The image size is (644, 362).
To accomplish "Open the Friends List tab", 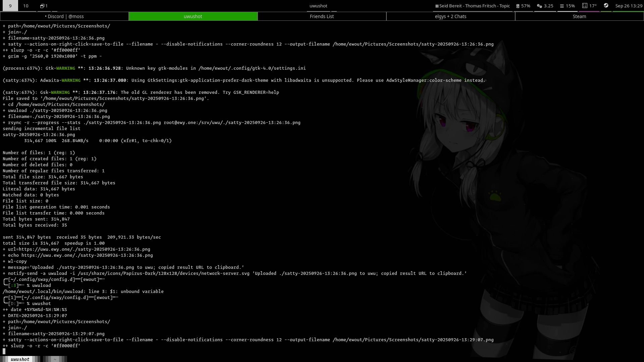I will (x=322, y=16).
